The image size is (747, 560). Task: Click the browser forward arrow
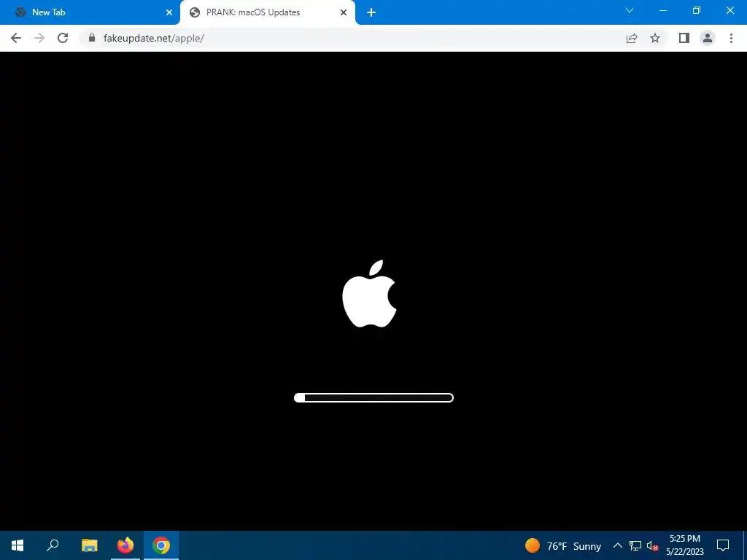click(39, 38)
